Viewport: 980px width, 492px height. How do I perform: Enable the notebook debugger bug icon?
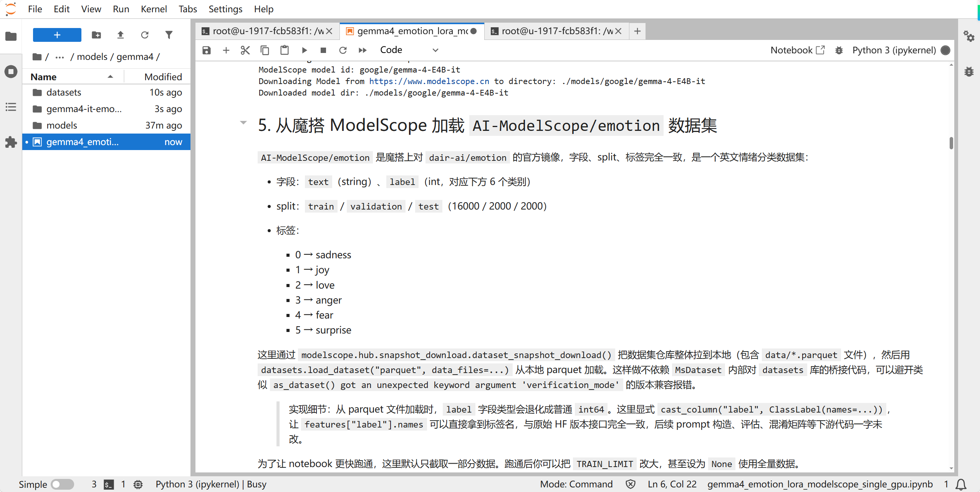(x=839, y=50)
